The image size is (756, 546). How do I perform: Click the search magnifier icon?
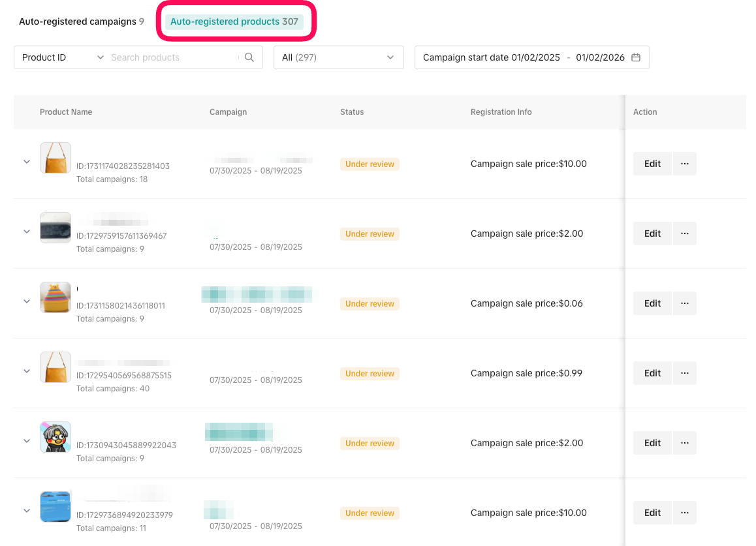pyautogui.click(x=249, y=57)
